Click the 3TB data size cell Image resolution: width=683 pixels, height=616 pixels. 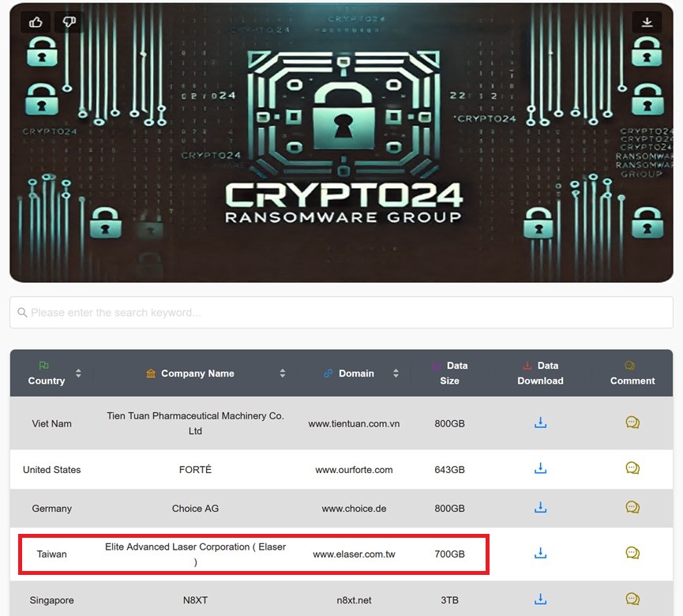pos(449,600)
